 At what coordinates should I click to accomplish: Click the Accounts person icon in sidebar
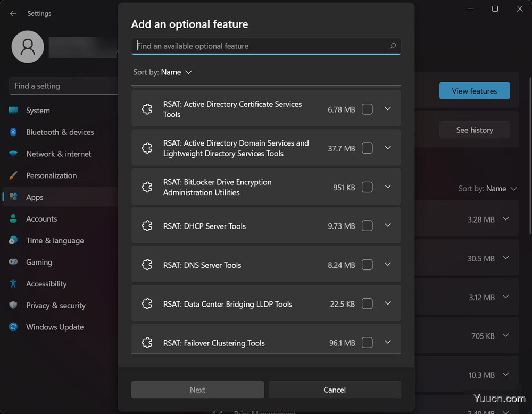(13, 219)
